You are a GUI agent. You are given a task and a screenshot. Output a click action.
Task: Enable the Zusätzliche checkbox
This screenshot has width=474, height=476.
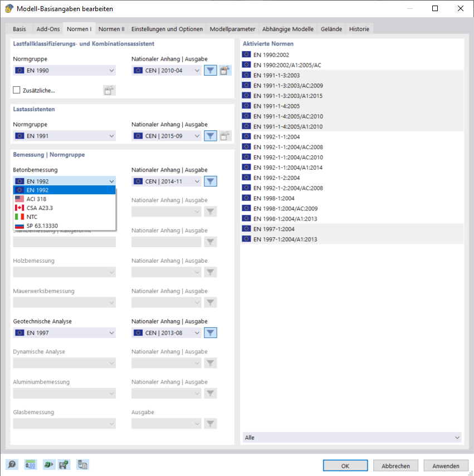coord(17,90)
